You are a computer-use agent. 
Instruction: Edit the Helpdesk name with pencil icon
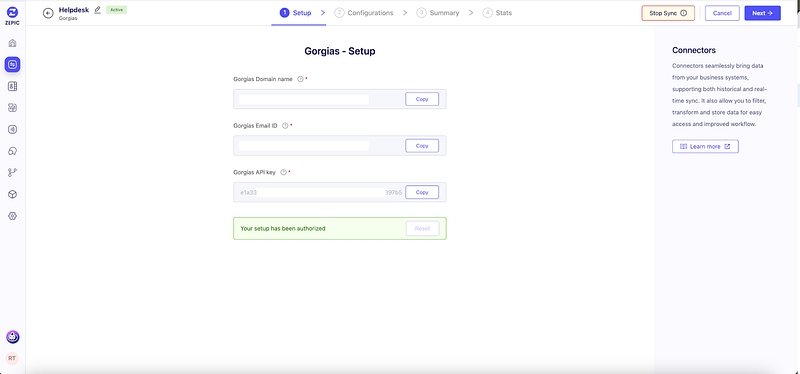point(97,10)
